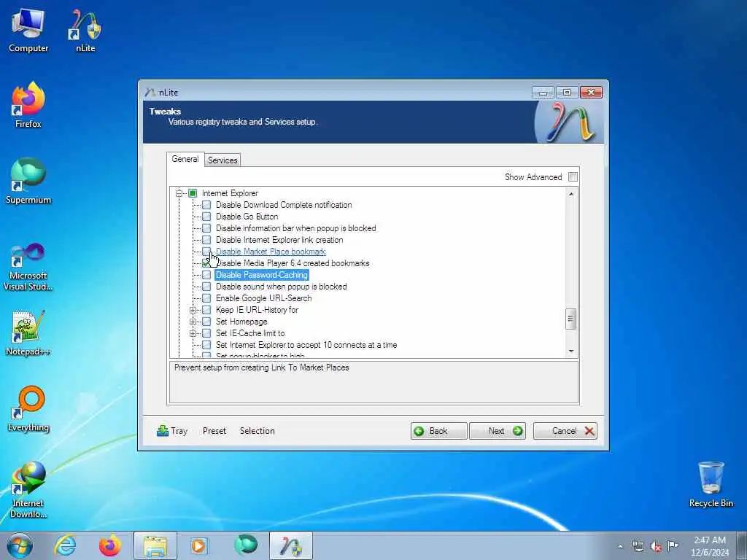Viewport: 747px width, 560px height.
Task: Click the Show desktop button
Action: [742, 545]
